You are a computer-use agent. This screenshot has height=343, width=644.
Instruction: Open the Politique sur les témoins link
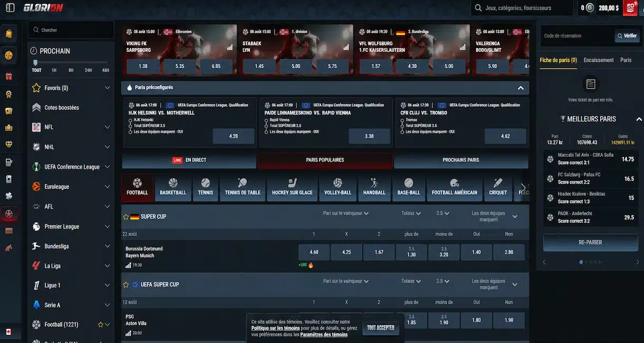point(276,328)
